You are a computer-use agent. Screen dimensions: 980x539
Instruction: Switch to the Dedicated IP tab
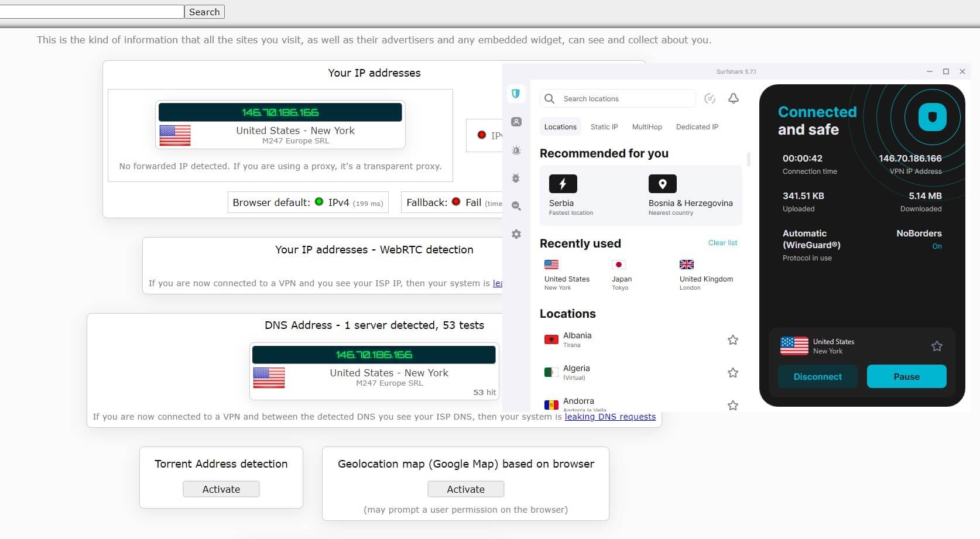(697, 127)
